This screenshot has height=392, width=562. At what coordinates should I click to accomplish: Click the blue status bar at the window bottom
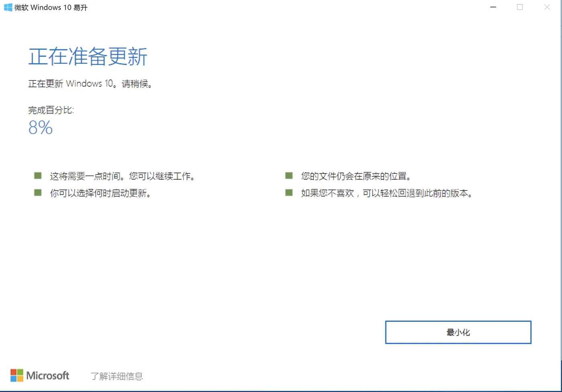[x=281, y=390]
